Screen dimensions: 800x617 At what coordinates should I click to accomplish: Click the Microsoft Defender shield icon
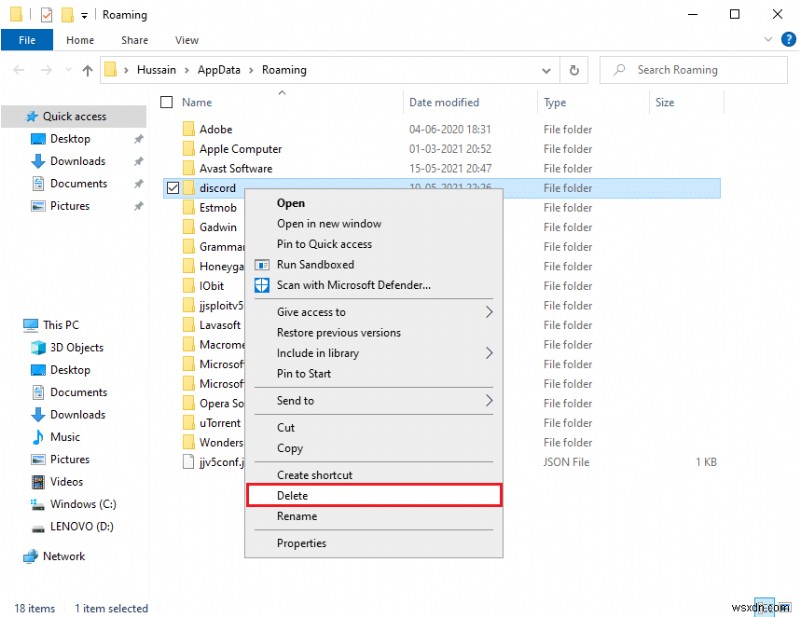pos(264,285)
